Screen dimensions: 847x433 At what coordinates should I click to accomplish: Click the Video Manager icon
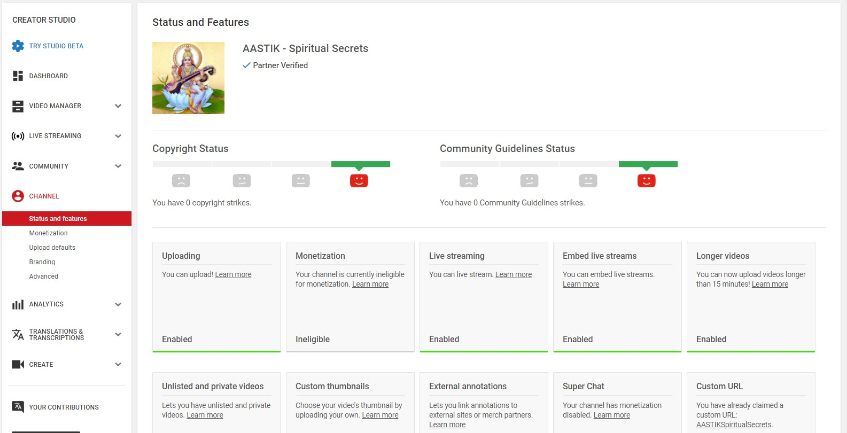tap(18, 106)
